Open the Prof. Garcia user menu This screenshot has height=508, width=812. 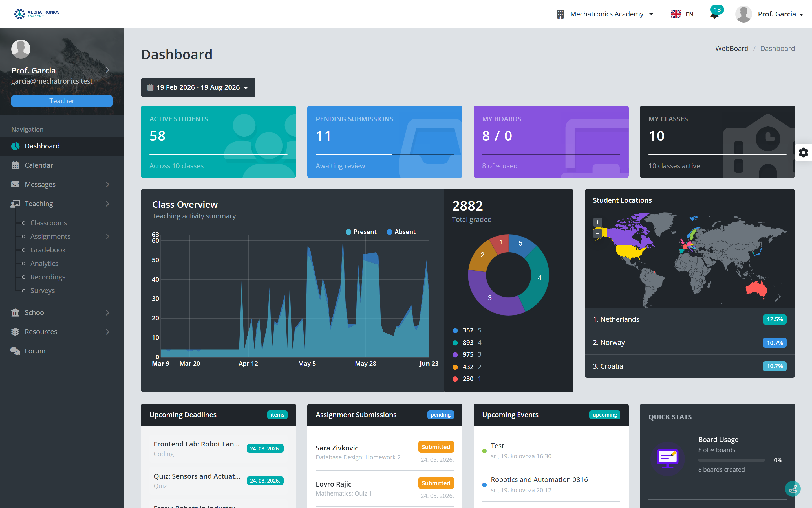click(x=769, y=14)
